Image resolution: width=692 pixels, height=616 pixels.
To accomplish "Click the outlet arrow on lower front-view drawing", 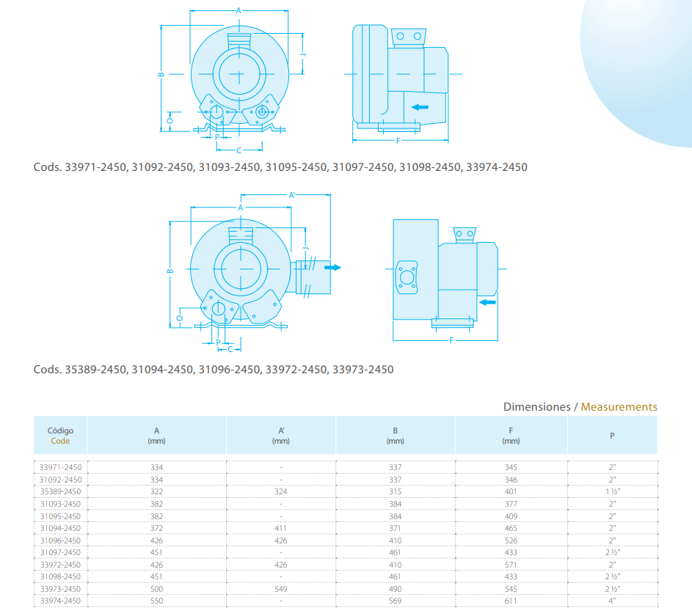I will point(332,267).
